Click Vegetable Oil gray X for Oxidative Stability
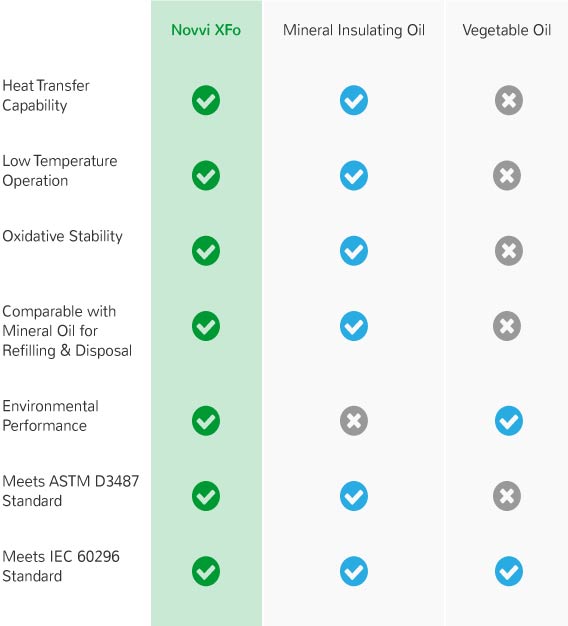 (509, 251)
